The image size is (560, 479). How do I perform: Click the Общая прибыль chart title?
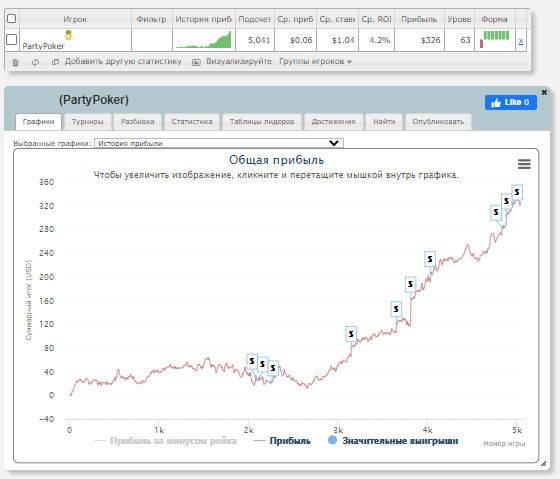tap(276, 160)
